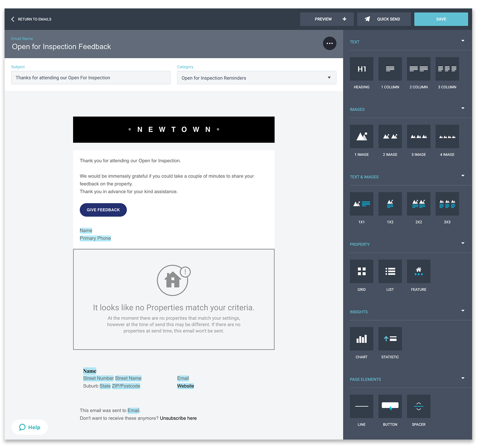Insert the 1X2 text and image block
The width and height of the screenshot is (477, 448).
pos(390,204)
